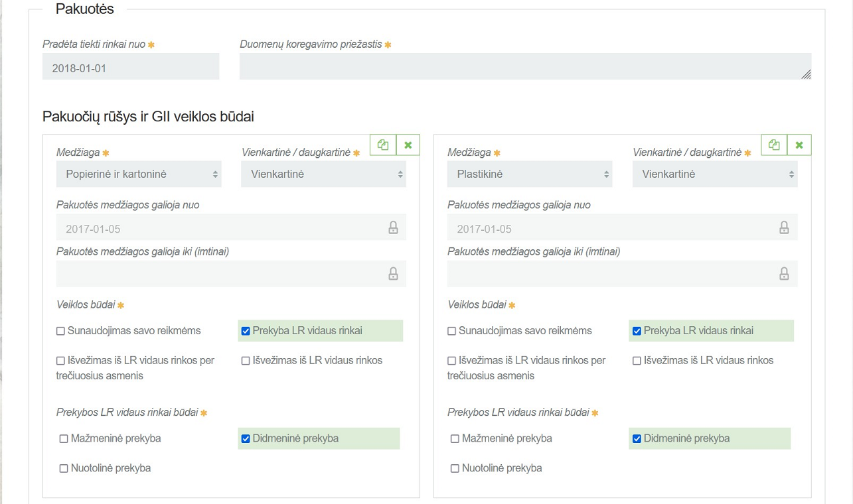Click copy icon on paper packaging card

pyautogui.click(x=383, y=145)
